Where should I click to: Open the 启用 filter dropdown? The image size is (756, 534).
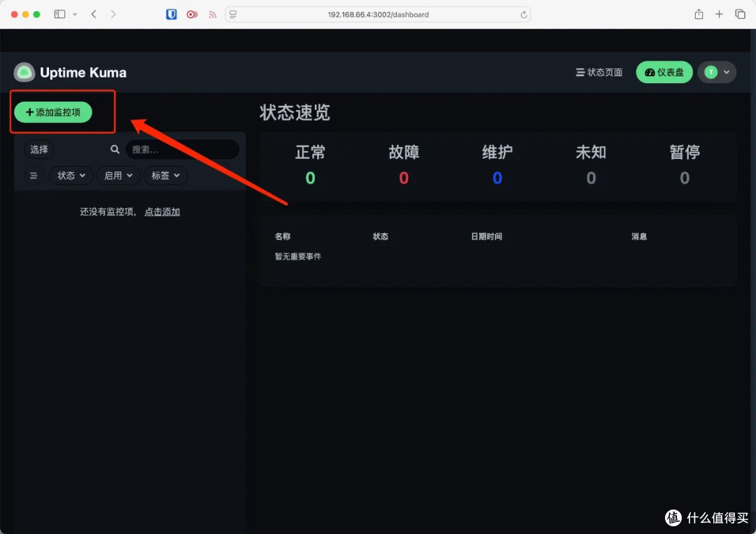click(x=118, y=176)
